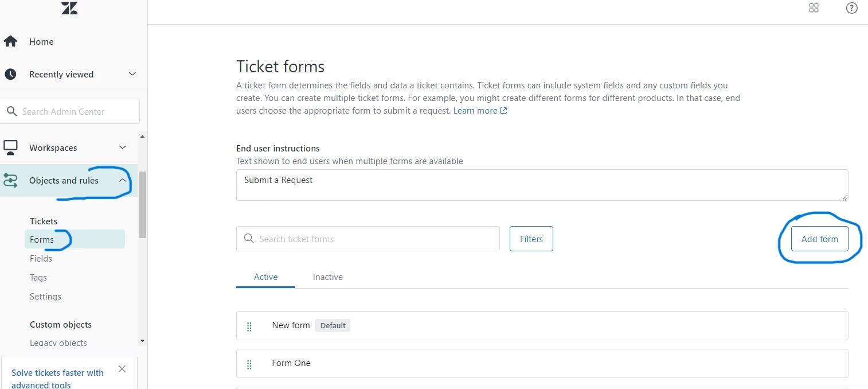The height and width of the screenshot is (389, 868).
Task: Click the Search ticket forms field
Action: [373, 239]
